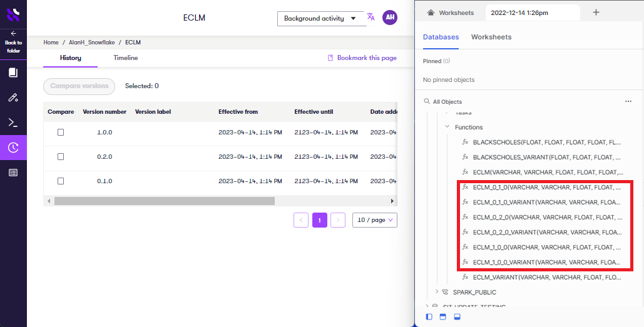644x327 pixels.
Task: Click the language translate icon
Action: click(371, 17)
